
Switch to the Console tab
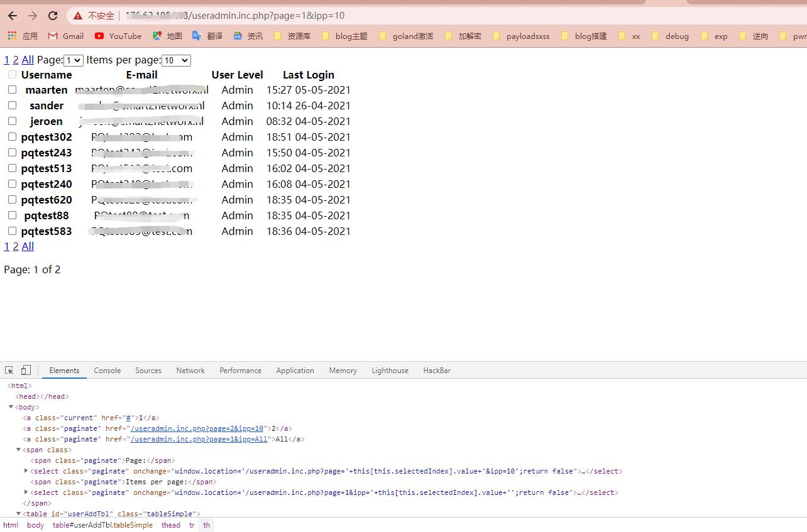tap(107, 371)
